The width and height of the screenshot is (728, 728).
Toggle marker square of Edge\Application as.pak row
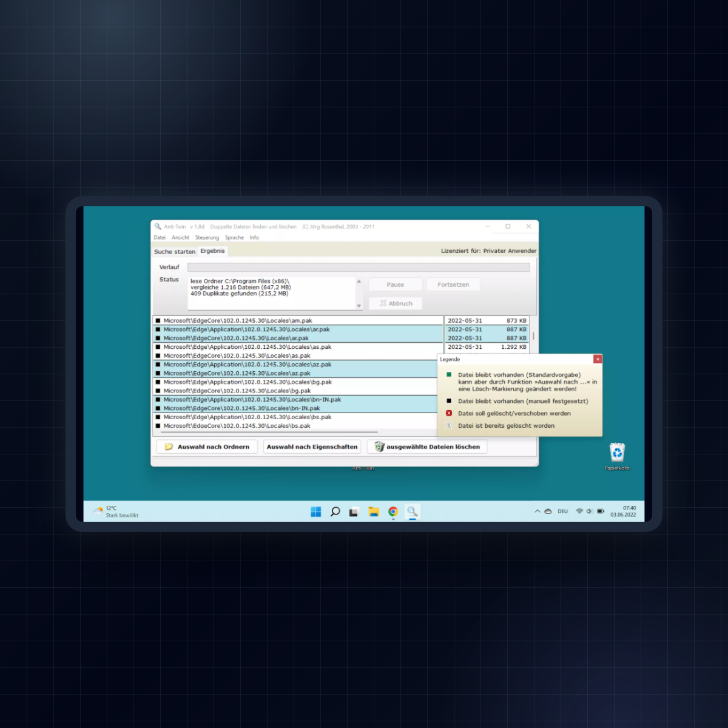[x=158, y=347]
